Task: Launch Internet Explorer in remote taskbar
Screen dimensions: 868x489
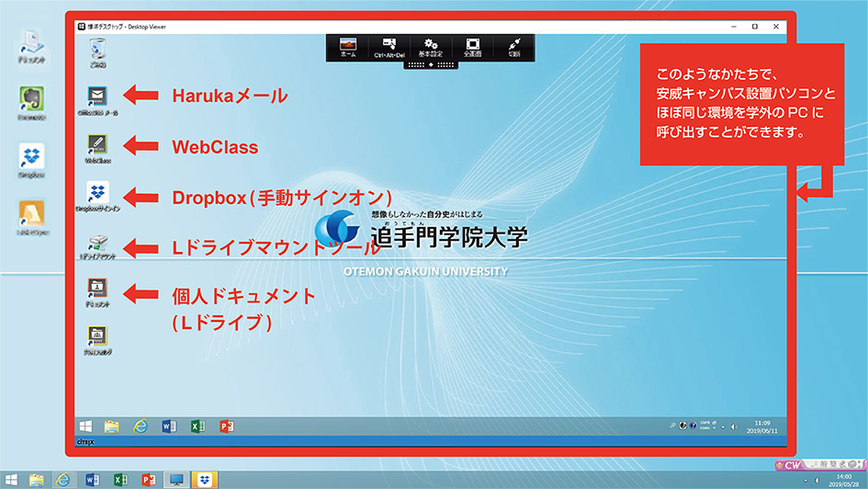Action: point(141,426)
